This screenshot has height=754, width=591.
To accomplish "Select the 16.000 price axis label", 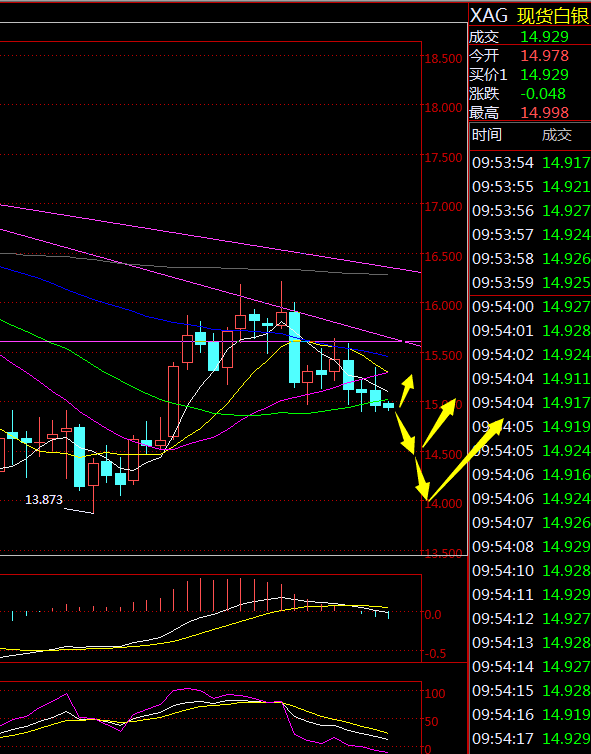I will (443, 306).
